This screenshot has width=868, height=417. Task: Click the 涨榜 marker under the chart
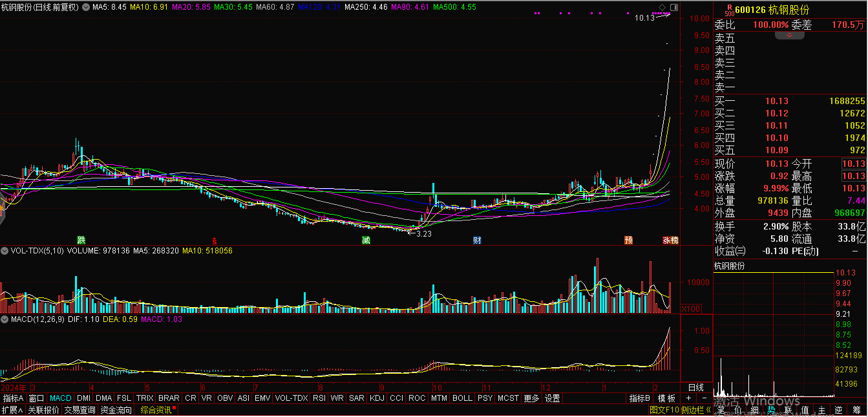point(670,240)
